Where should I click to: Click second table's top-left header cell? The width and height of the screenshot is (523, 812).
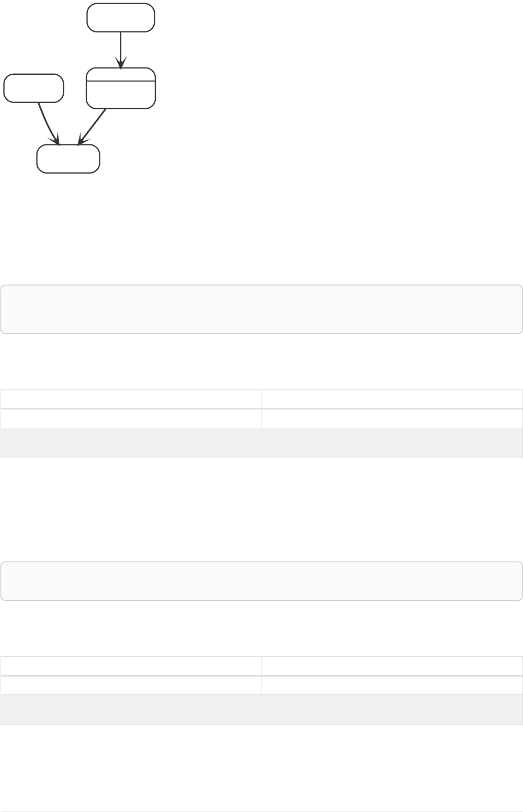point(131,666)
